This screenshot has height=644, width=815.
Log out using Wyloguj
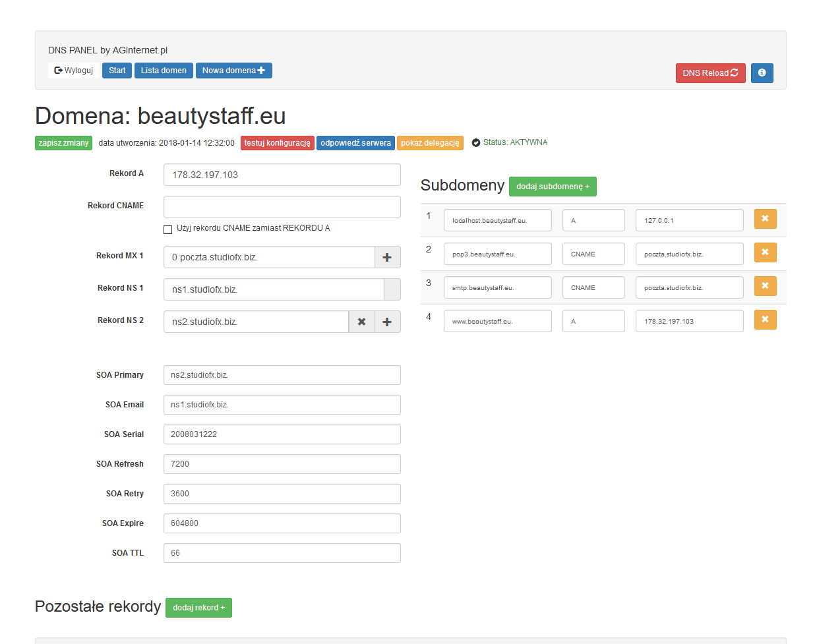click(x=74, y=71)
